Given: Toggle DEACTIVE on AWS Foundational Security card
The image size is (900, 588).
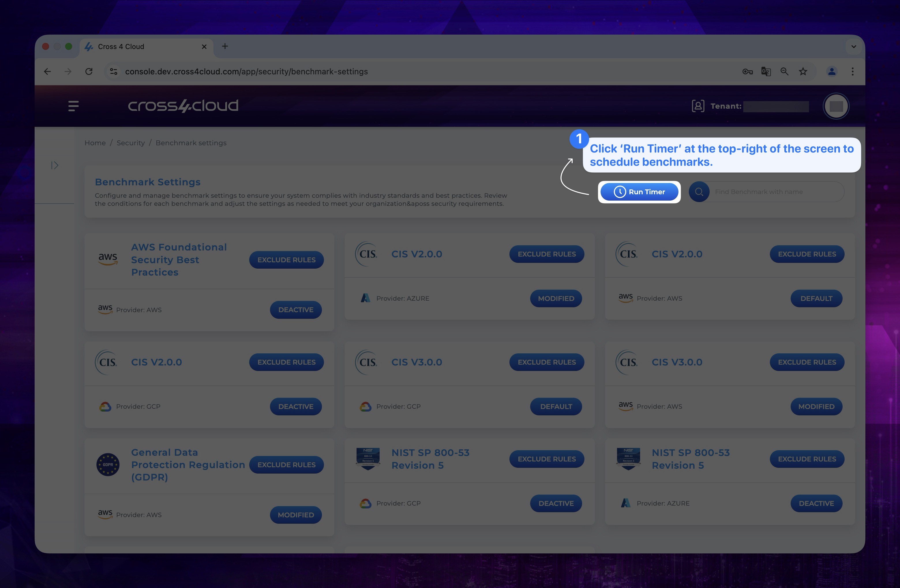Looking at the screenshot, I should click(295, 309).
